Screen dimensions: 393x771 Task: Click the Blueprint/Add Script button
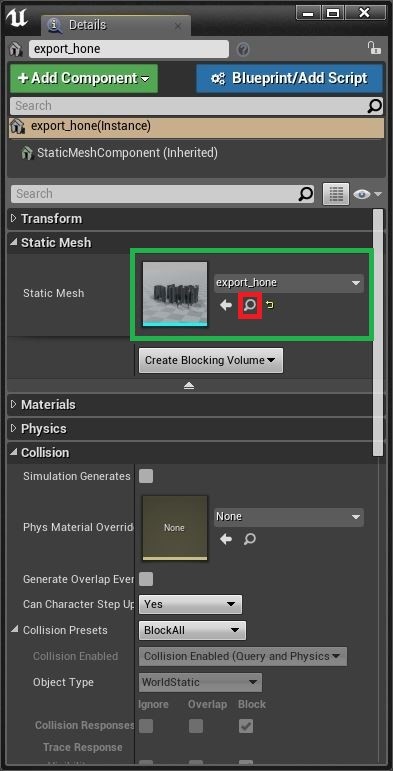289,78
